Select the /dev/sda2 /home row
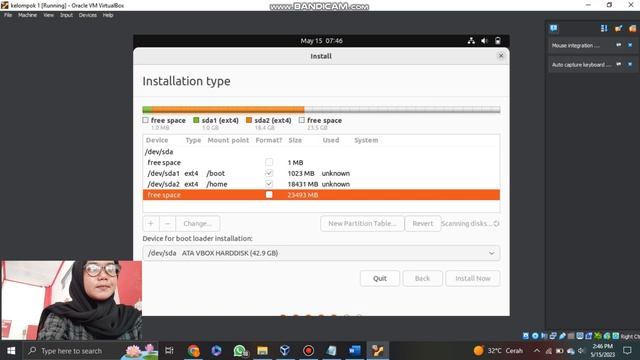 (x=321, y=184)
